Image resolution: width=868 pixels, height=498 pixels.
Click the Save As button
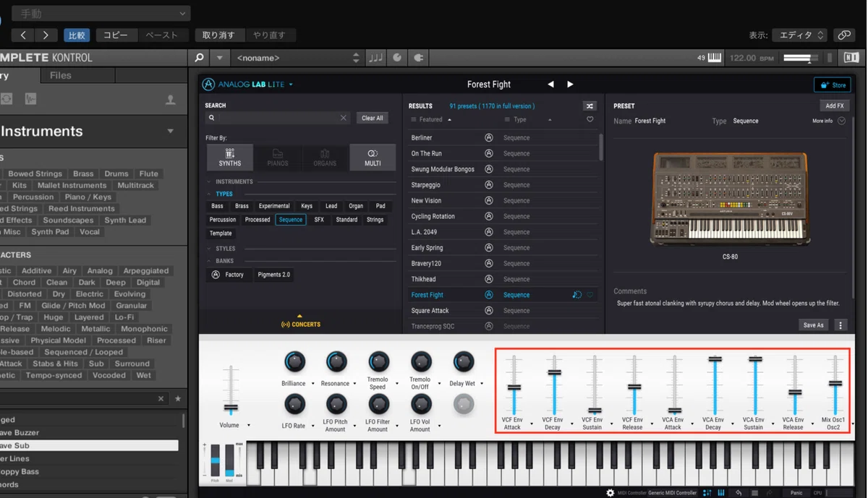(813, 325)
